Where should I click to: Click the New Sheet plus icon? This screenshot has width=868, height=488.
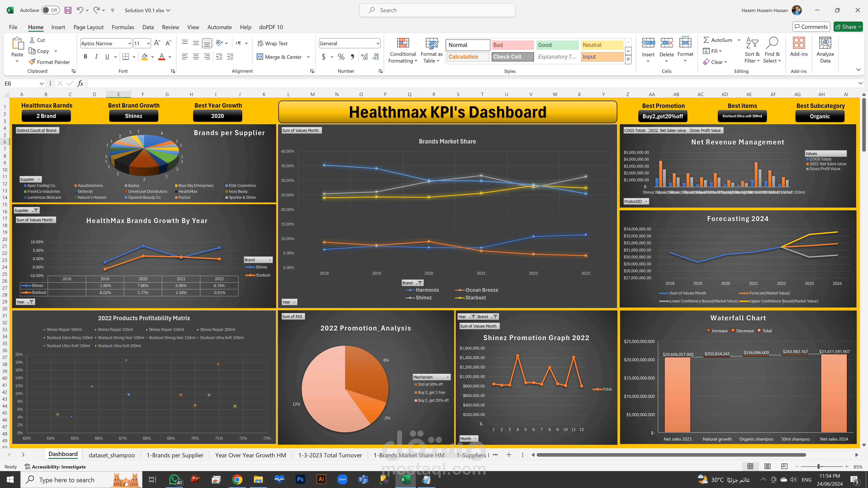(x=509, y=455)
